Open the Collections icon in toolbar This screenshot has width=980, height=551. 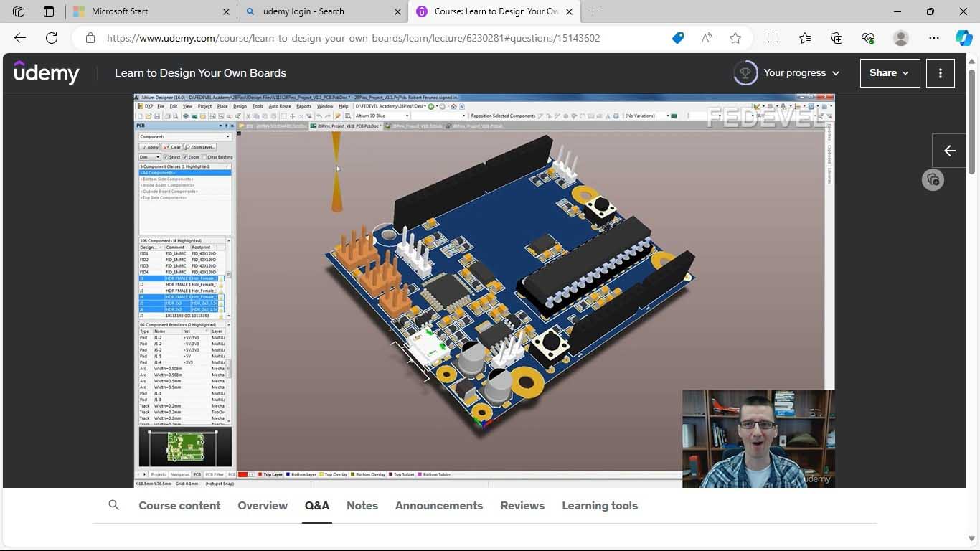837,38
